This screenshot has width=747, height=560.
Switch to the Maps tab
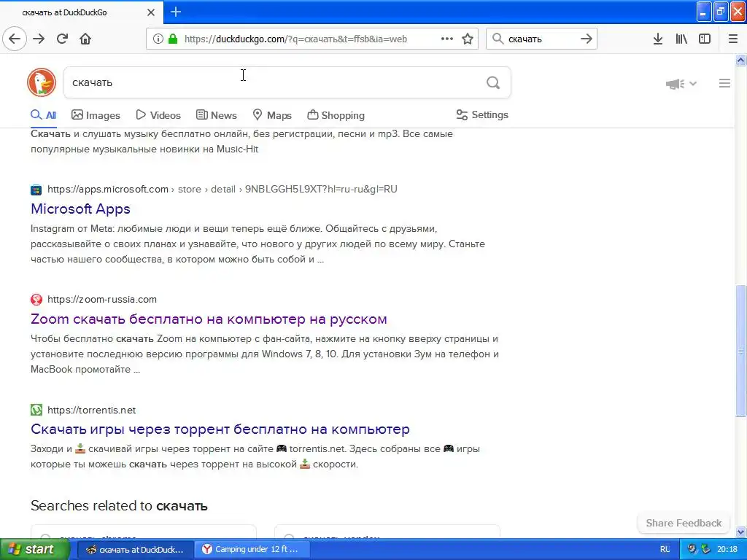[x=272, y=115]
